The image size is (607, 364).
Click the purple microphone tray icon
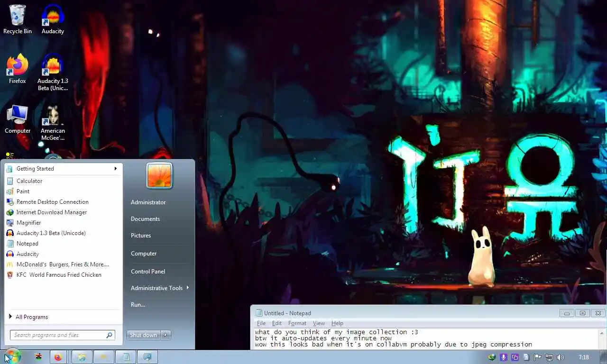coord(504,357)
